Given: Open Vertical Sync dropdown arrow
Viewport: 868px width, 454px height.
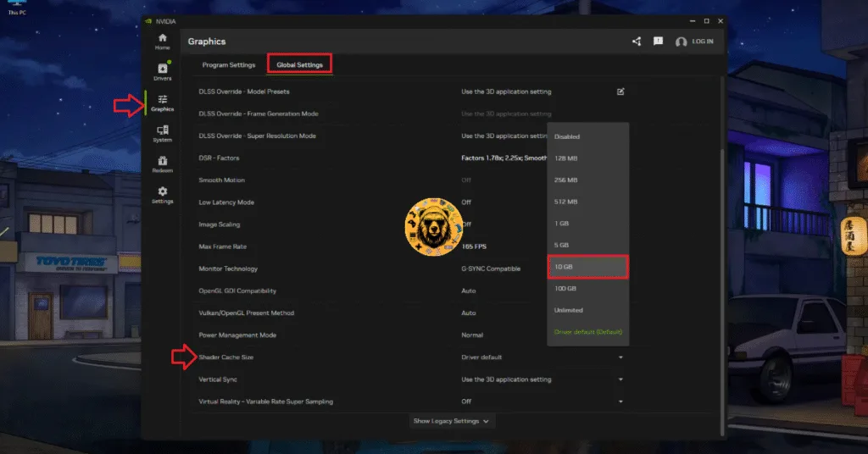Looking at the screenshot, I should pyautogui.click(x=620, y=379).
